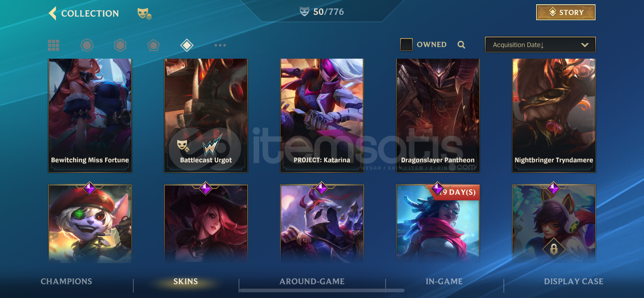Click the dropdown chevron arrow for sorting

point(585,45)
